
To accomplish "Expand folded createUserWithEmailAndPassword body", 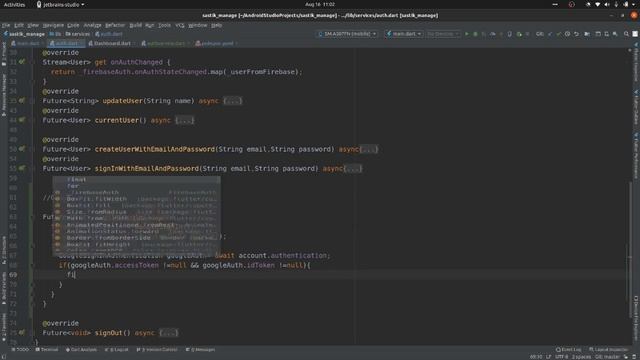I will point(369,149).
